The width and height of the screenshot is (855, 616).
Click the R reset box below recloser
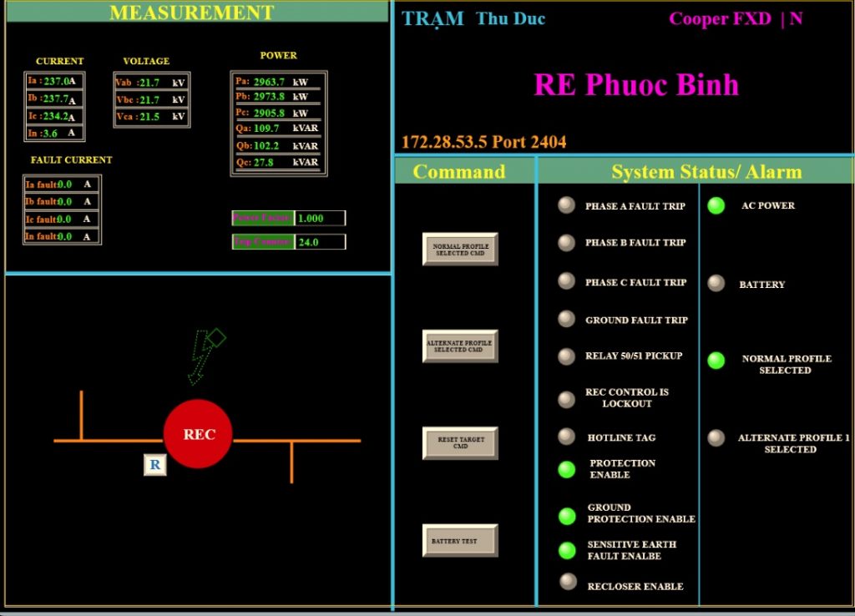pyautogui.click(x=154, y=465)
